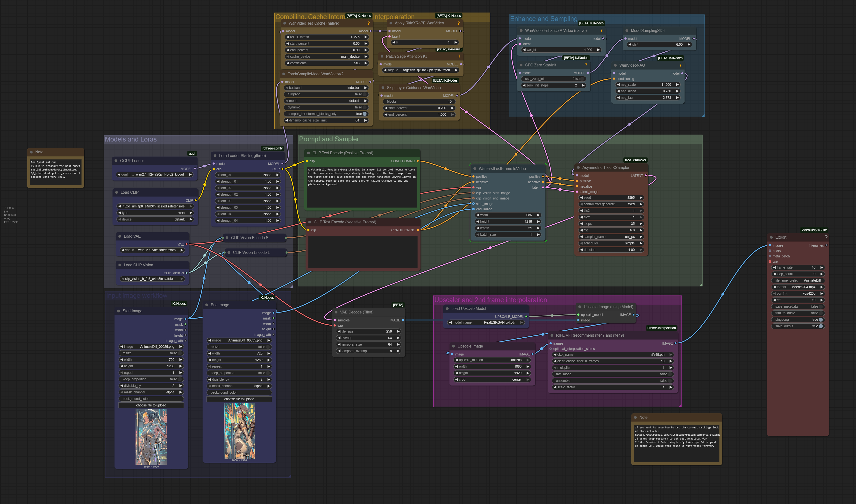
Task: Select the Models and Loras group title
Action: tap(131, 139)
